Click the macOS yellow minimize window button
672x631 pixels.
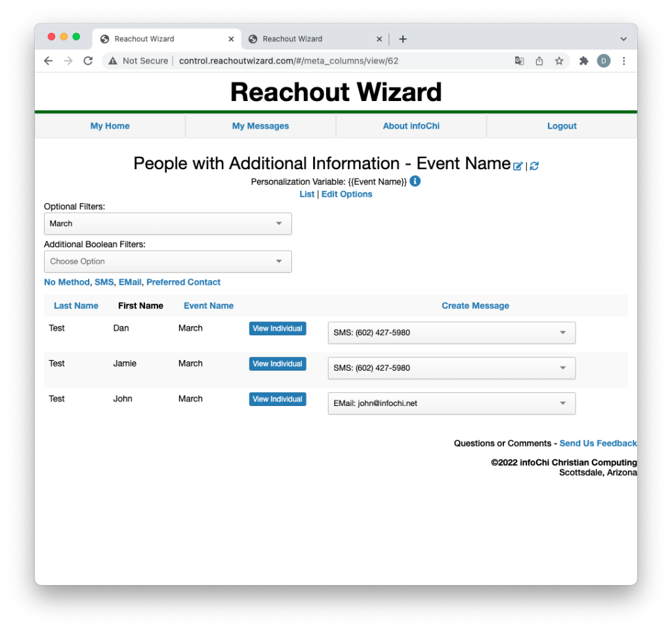coord(64,37)
